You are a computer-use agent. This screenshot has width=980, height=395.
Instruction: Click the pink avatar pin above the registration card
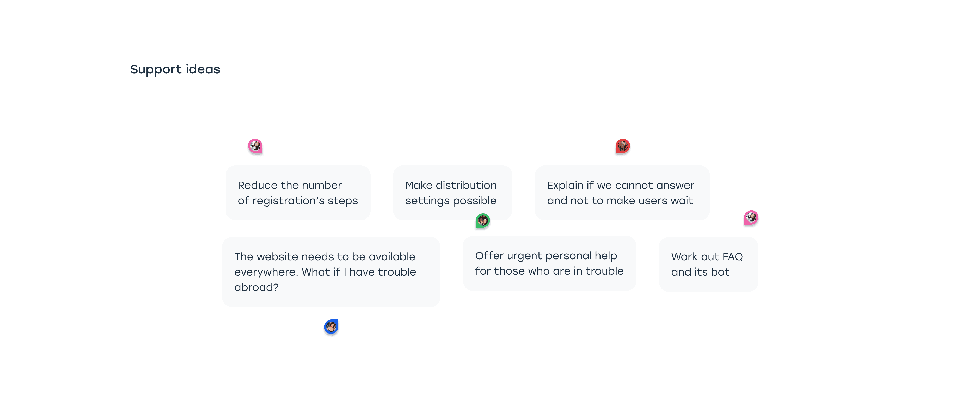click(255, 146)
